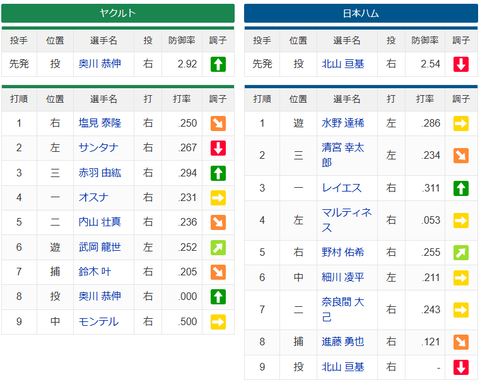Click light-green diagonal-up icon in 野村 佑希 row
The image size is (480, 385).
pos(461,253)
